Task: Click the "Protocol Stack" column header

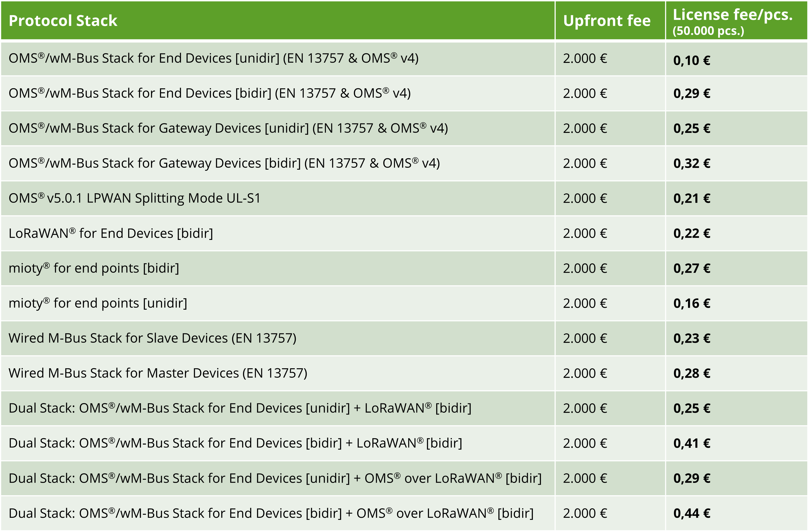Action: tap(63, 21)
